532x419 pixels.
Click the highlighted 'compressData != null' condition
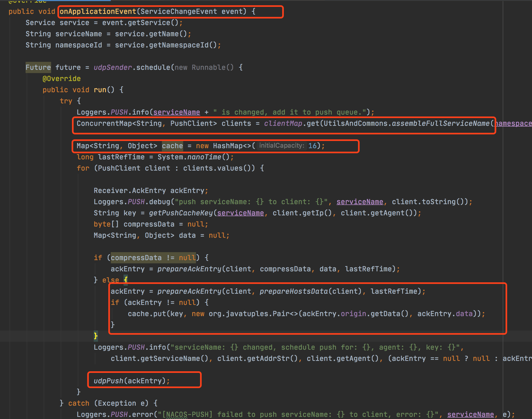[x=153, y=258]
